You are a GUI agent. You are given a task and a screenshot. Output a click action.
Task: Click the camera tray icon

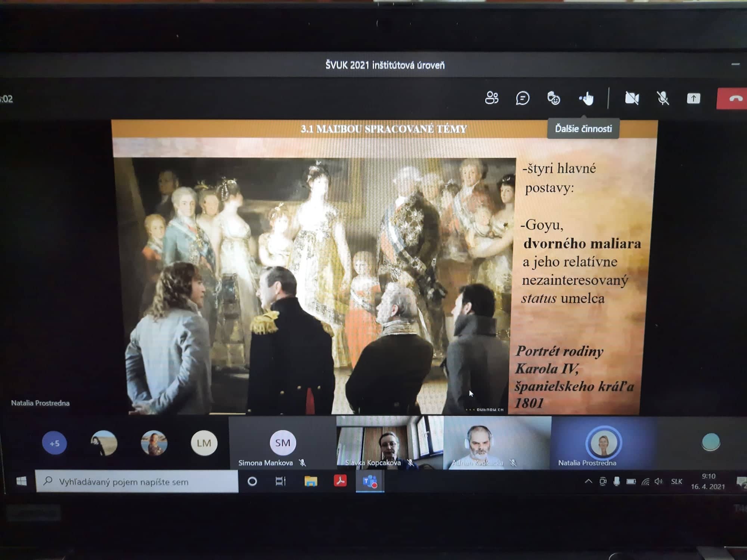[x=603, y=481]
